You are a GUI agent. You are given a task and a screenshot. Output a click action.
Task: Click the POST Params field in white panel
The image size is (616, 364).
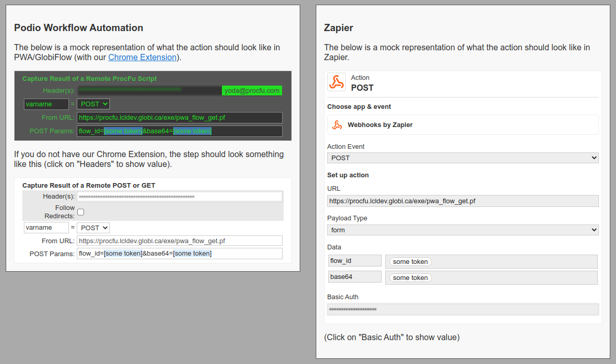(x=179, y=254)
